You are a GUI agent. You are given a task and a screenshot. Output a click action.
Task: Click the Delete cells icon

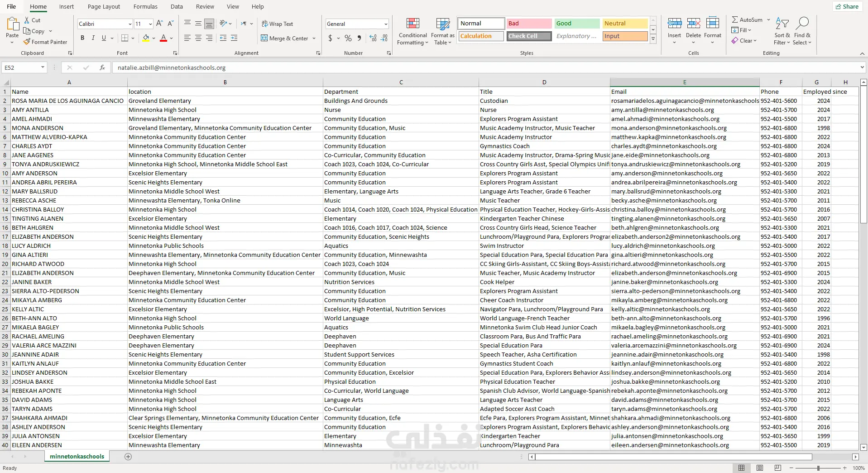693,23
